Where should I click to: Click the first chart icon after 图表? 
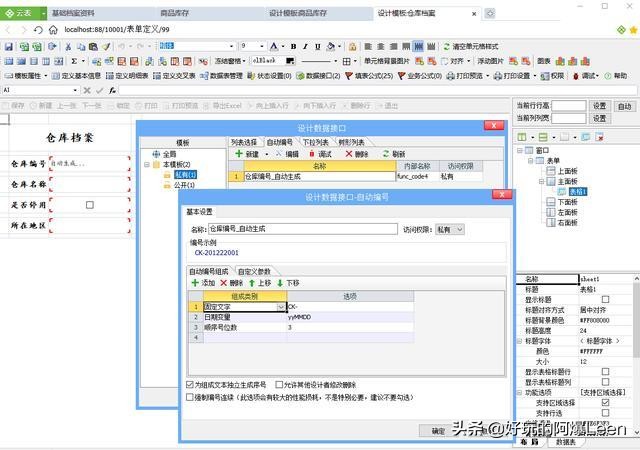point(560,61)
